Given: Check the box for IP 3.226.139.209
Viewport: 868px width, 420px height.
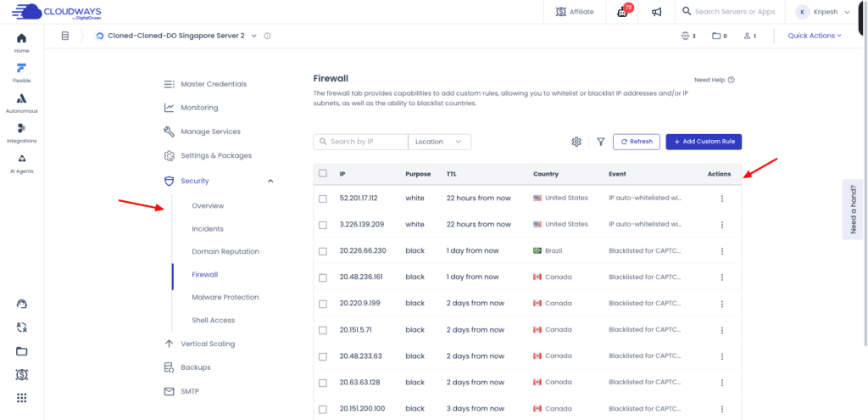Looking at the screenshot, I should point(323,225).
